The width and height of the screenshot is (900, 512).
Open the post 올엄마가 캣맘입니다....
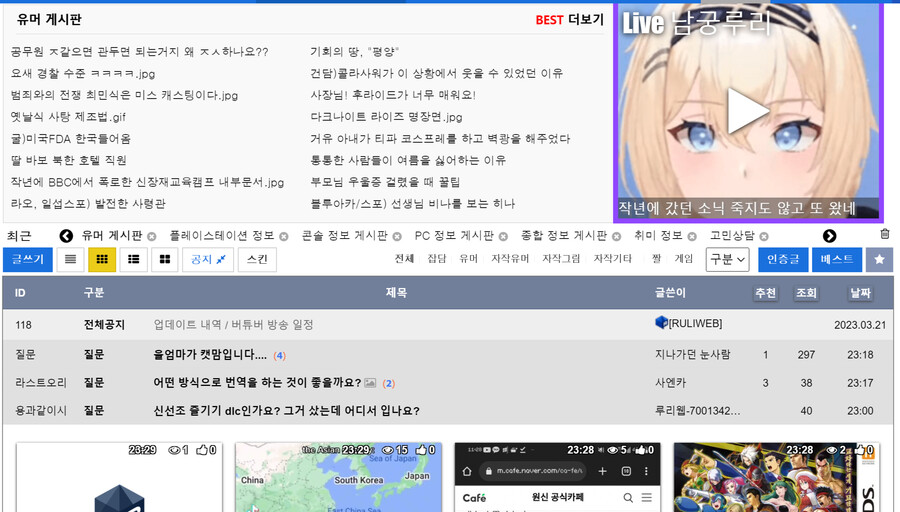209,355
